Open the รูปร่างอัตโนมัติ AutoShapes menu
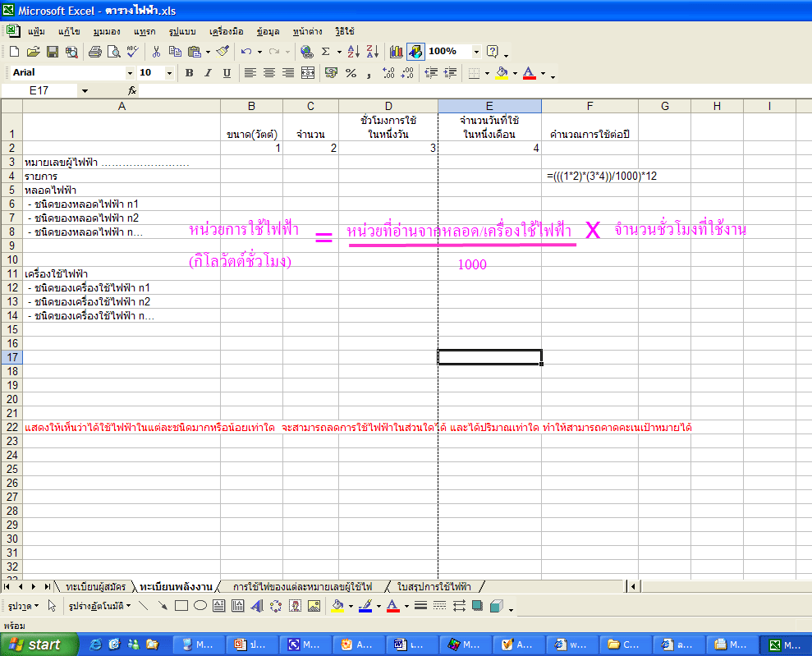812x656 pixels. 99,606
